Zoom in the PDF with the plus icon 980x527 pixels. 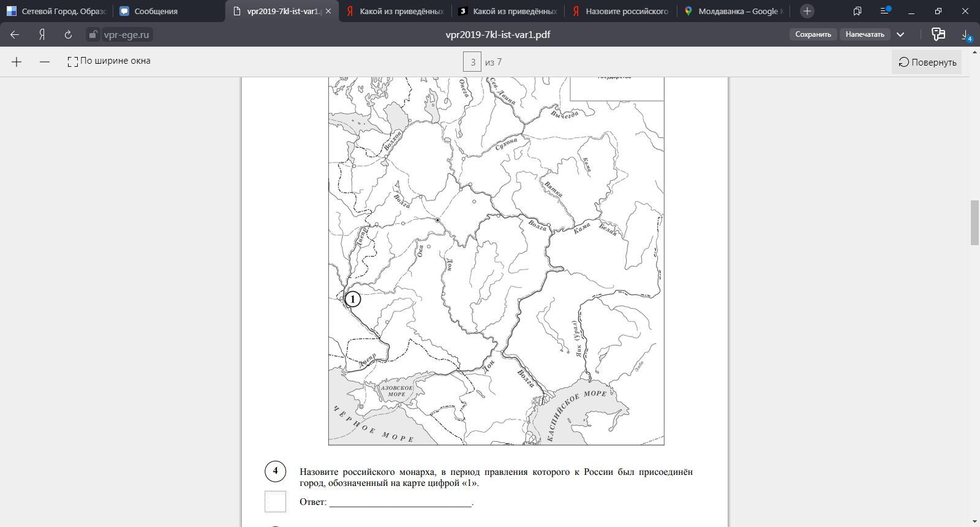[x=17, y=62]
